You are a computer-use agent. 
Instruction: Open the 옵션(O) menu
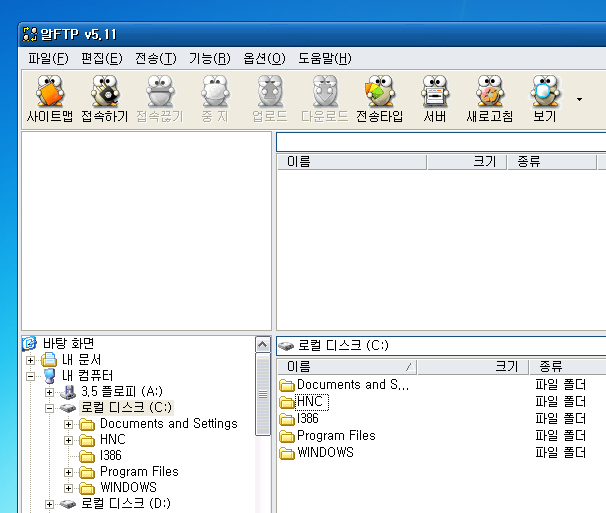(264, 58)
